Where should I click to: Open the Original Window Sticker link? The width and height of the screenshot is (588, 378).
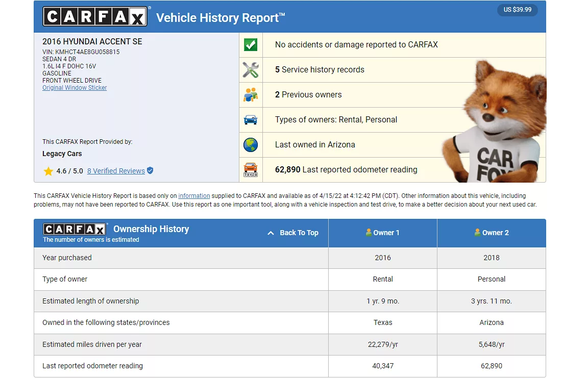tap(75, 88)
